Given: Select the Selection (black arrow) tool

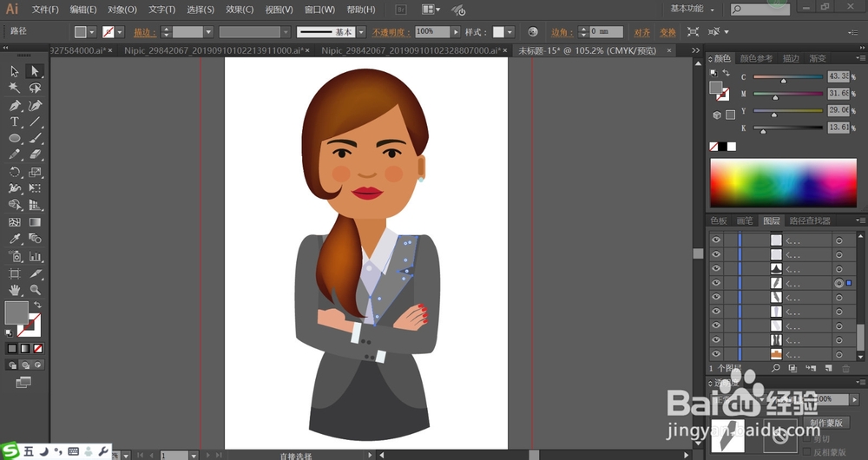Looking at the screenshot, I should 15,71.
